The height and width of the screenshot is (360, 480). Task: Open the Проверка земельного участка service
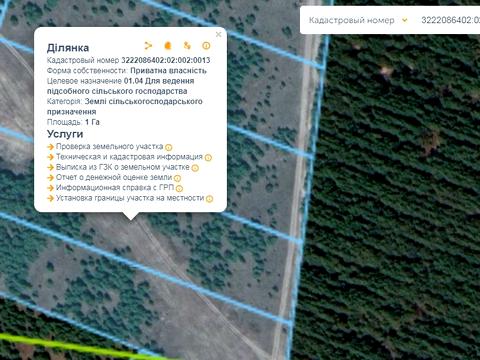(109, 146)
